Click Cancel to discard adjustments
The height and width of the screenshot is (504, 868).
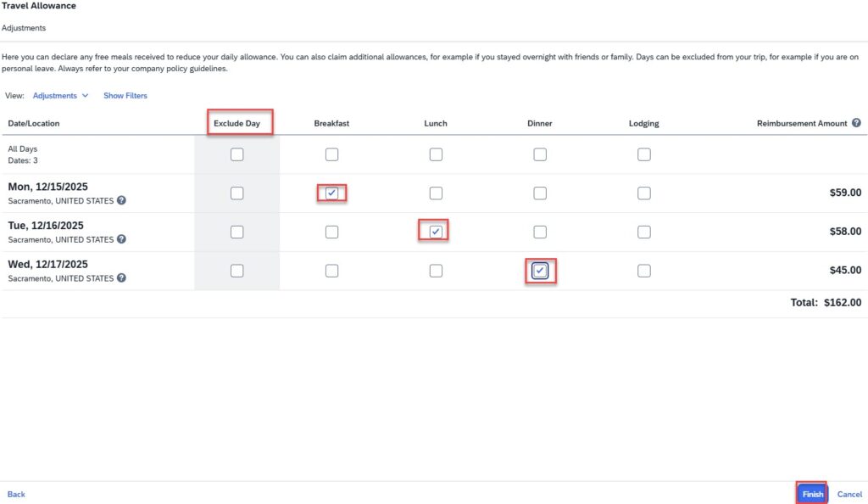(x=849, y=494)
